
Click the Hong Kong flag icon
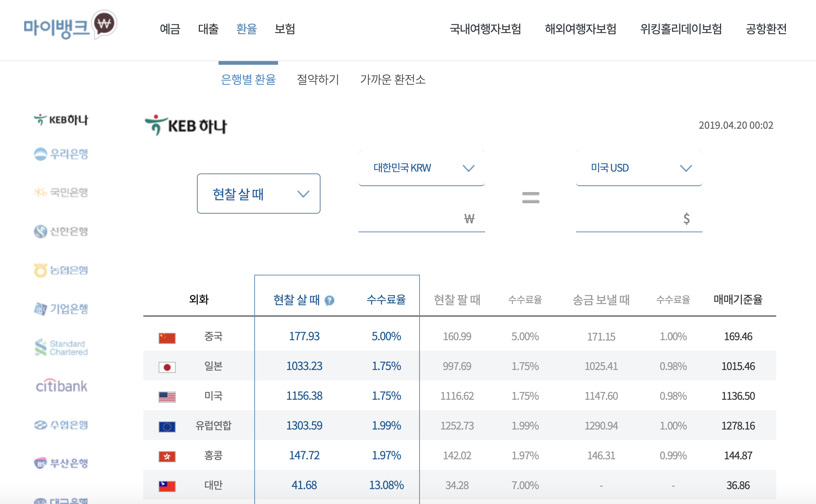(x=167, y=456)
